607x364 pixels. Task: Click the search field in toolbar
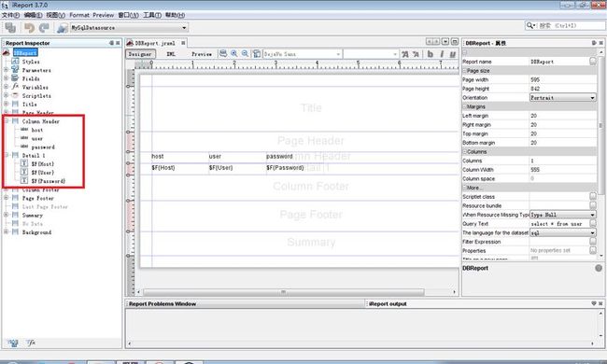(x=564, y=25)
